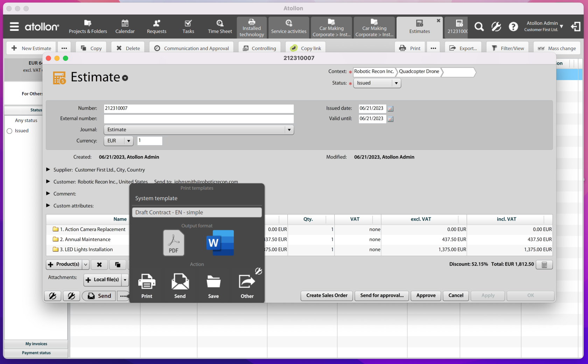The width and height of the screenshot is (588, 364).
Task: Expand the Comment section
Action: 48,193
